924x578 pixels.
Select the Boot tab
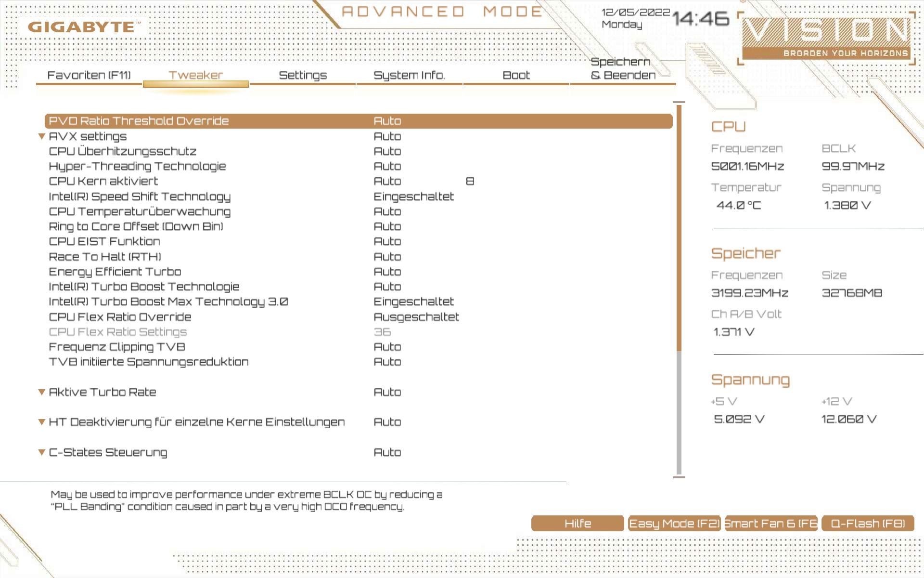click(516, 75)
